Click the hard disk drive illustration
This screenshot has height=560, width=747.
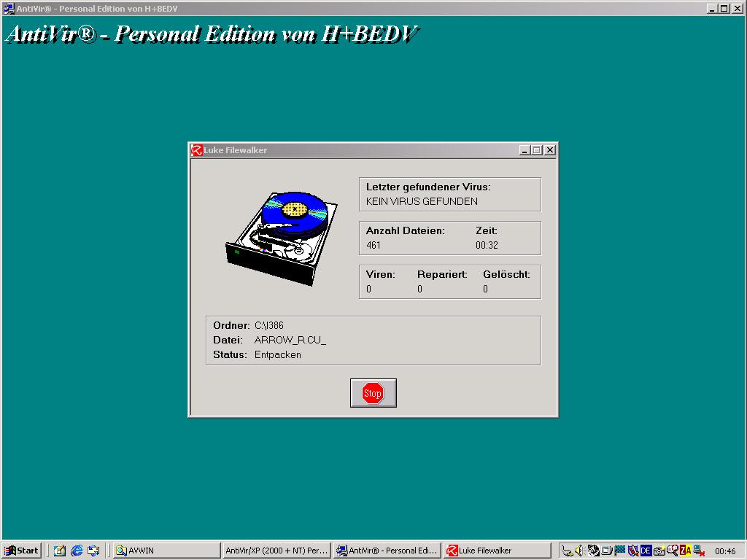[282, 238]
